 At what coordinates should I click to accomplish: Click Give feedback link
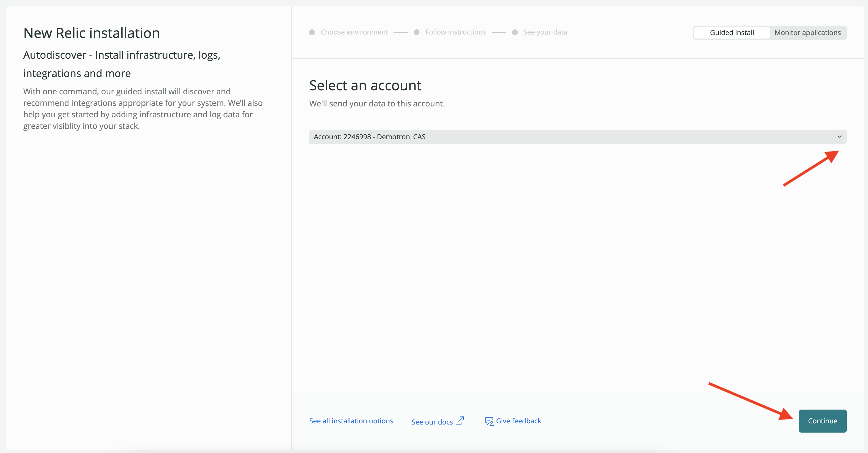[x=518, y=421]
